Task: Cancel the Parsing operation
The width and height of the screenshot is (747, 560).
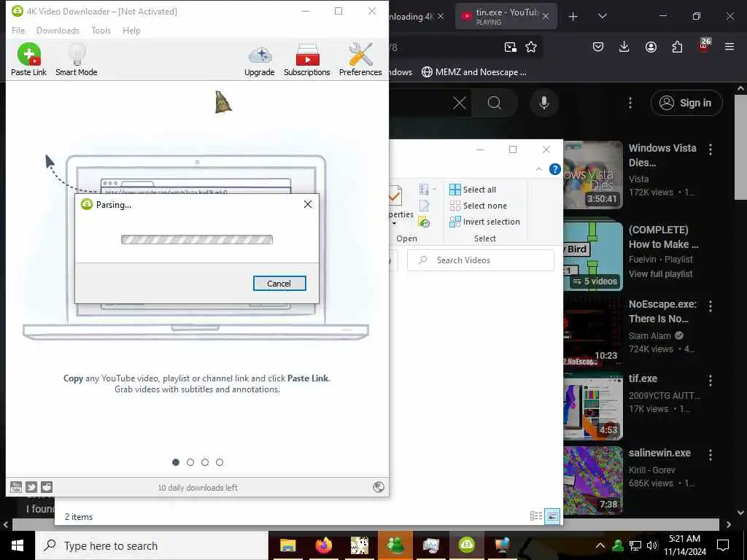Action: (x=279, y=284)
